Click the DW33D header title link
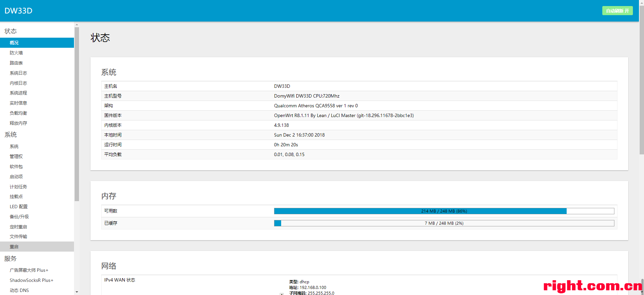Screen dimensions: 644x295 (x=18, y=11)
